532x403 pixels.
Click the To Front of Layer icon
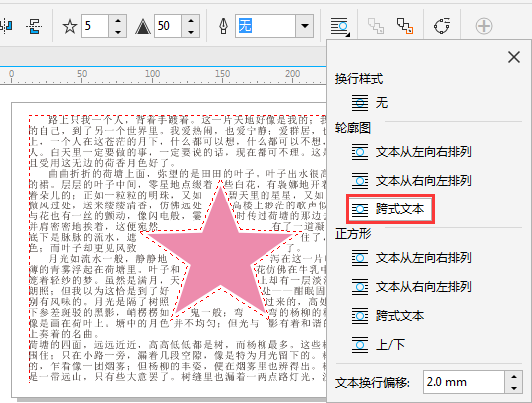(x=376, y=26)
